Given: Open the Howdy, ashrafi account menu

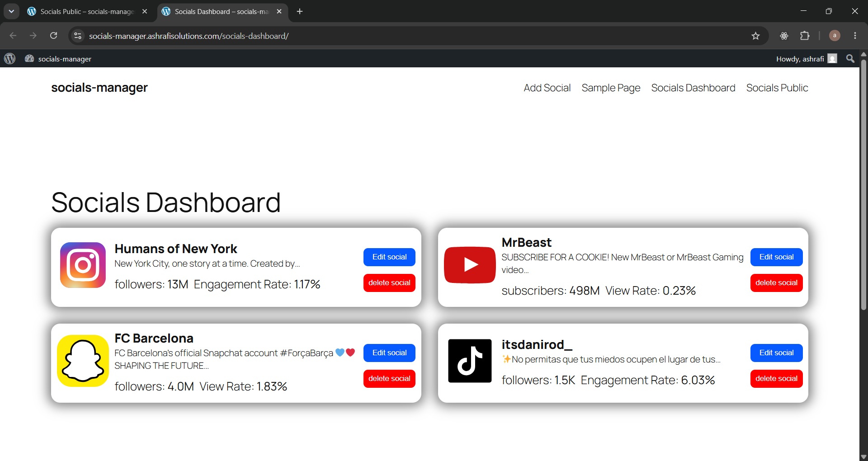Looking at the screenshot, I should pyautogui.click(x=807, y=59).
